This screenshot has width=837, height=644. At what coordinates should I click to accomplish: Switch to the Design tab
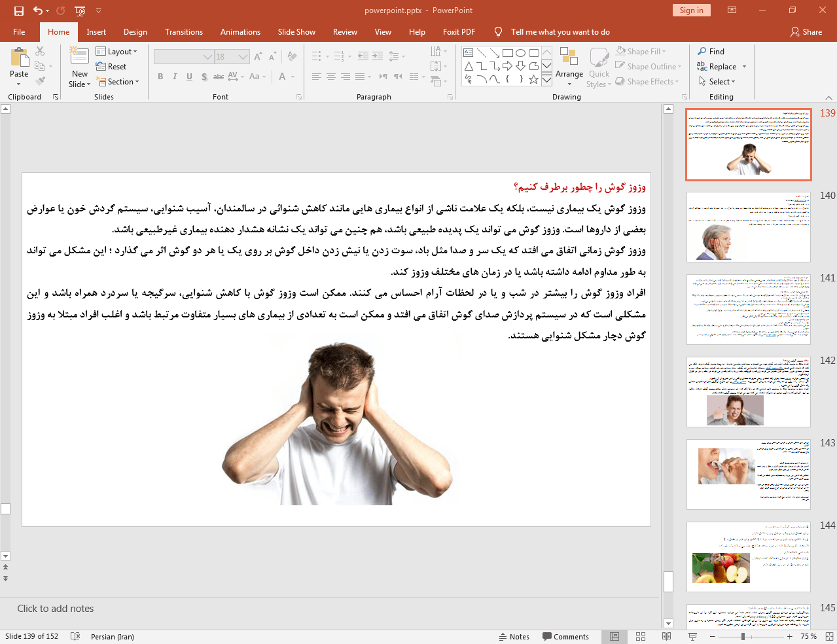(x=135, y=31)
